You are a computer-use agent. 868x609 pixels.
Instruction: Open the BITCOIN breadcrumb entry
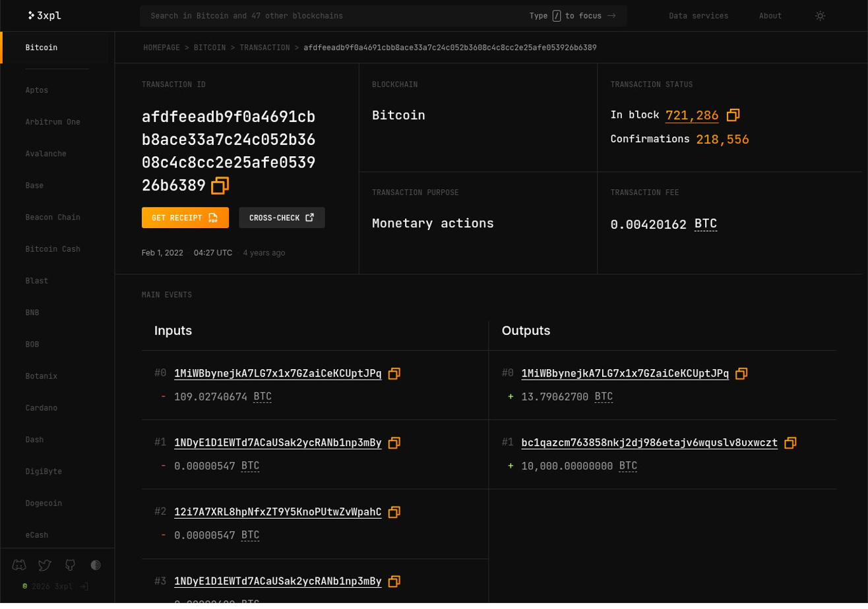(210, 47)
